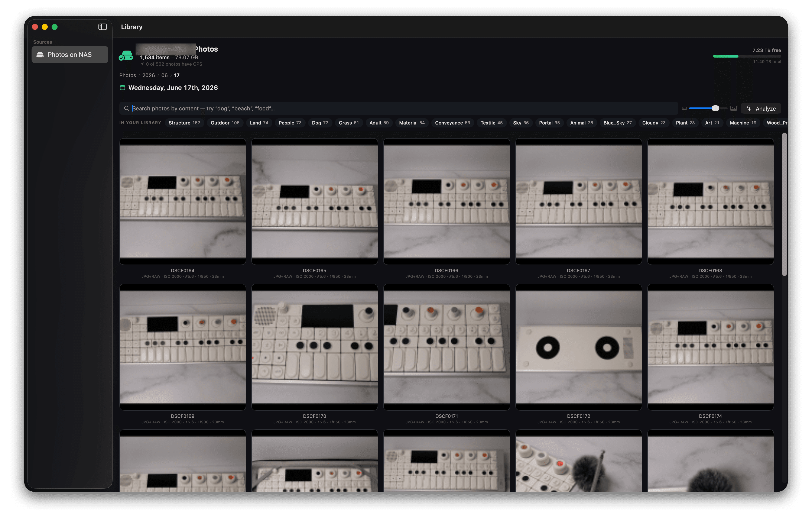Image resolution: width=812 pixels, height=524 pixels.
Task: Open photo thumbnail DSCF0170
Action: tap(314, 347)
